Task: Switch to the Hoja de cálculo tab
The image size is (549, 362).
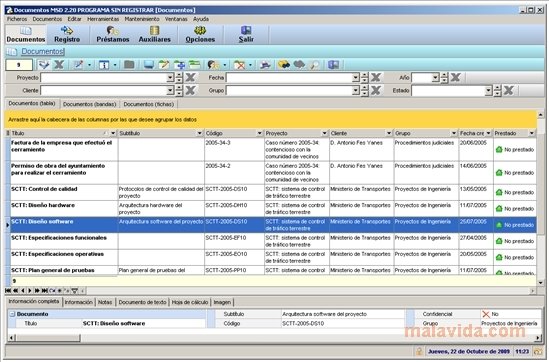Action: (189, 302)
